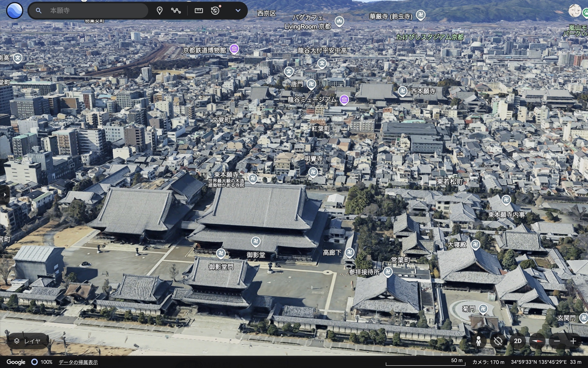Click the たけびしスタジアム京都 label

coord(430,37)
